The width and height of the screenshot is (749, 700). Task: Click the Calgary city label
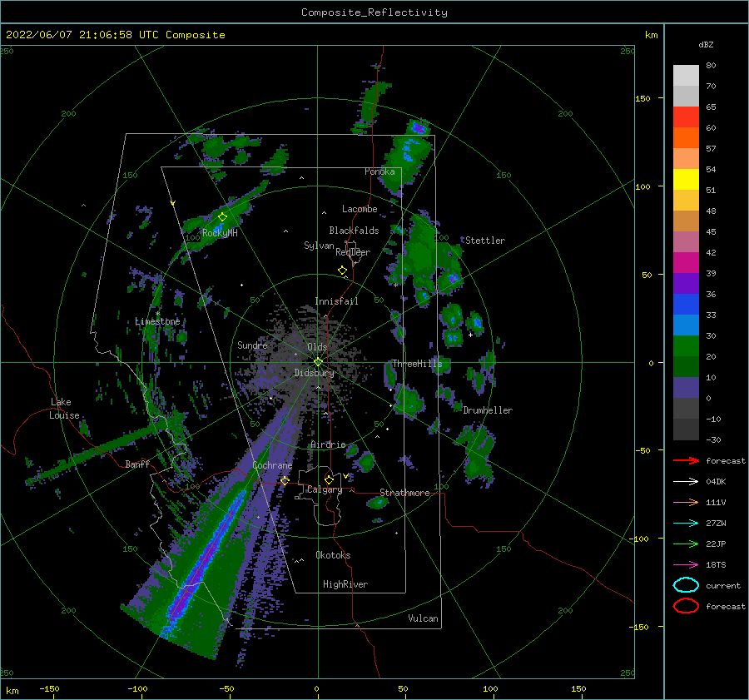pyautogui.click(x=325, y=489)
